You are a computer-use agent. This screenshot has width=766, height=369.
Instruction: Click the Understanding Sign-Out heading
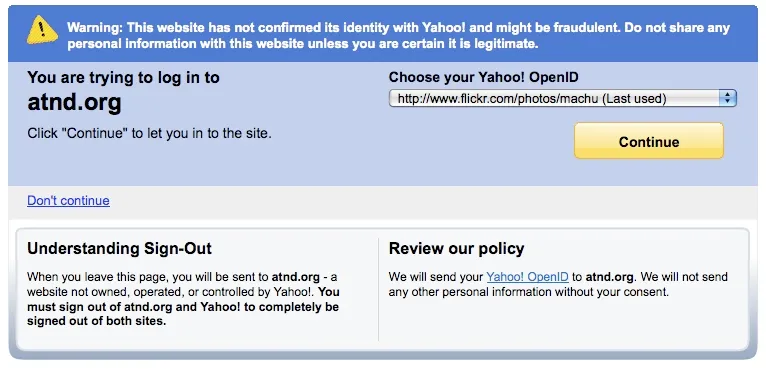point(120,248)
